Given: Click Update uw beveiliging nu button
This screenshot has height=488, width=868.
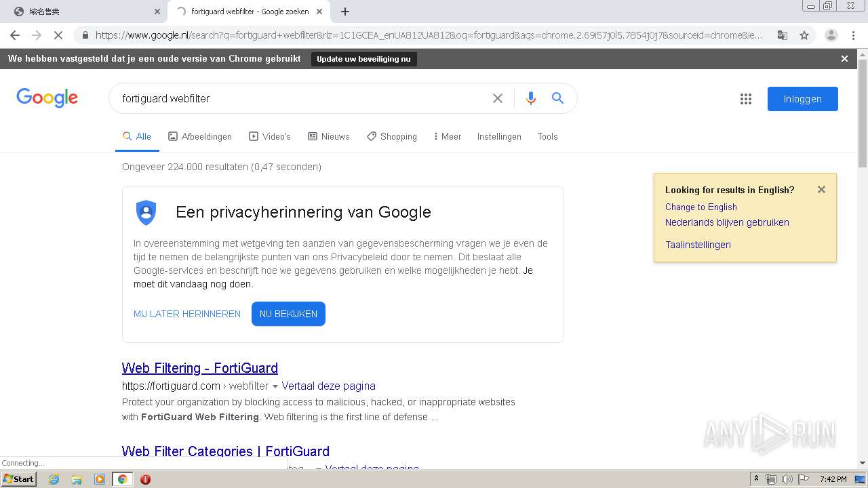Looking at the screenshot, I should click(363, 59).
